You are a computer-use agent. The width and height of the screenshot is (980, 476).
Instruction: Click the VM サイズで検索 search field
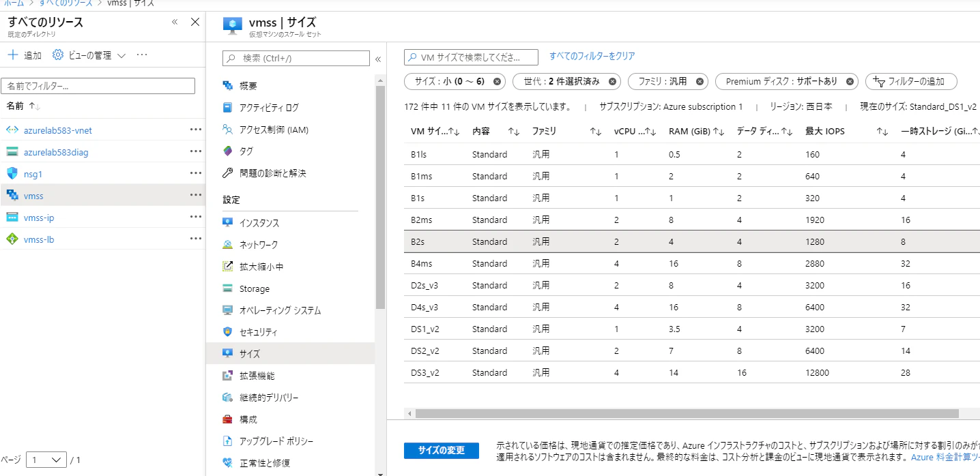pyautogui.click(x=472, y=57)
